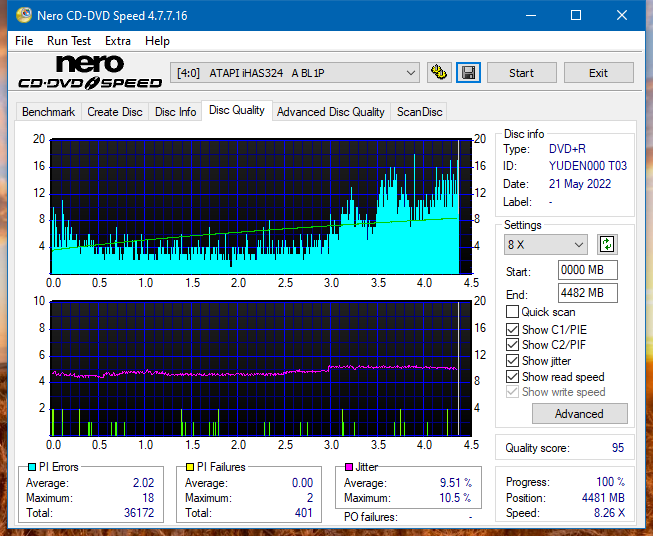Disable Show read speed checkbox
Viewport: 653px width, 536px height.
pos(512,377)
